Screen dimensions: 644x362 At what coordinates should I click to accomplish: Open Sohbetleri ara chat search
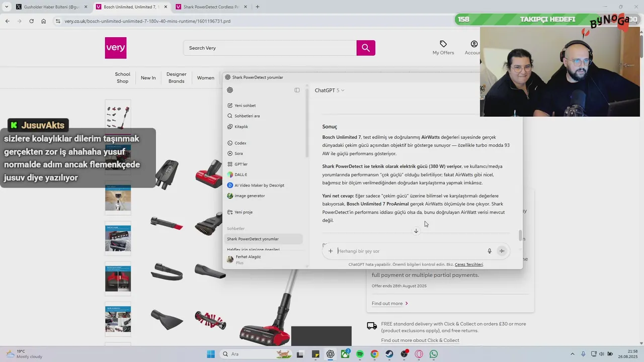244,116
